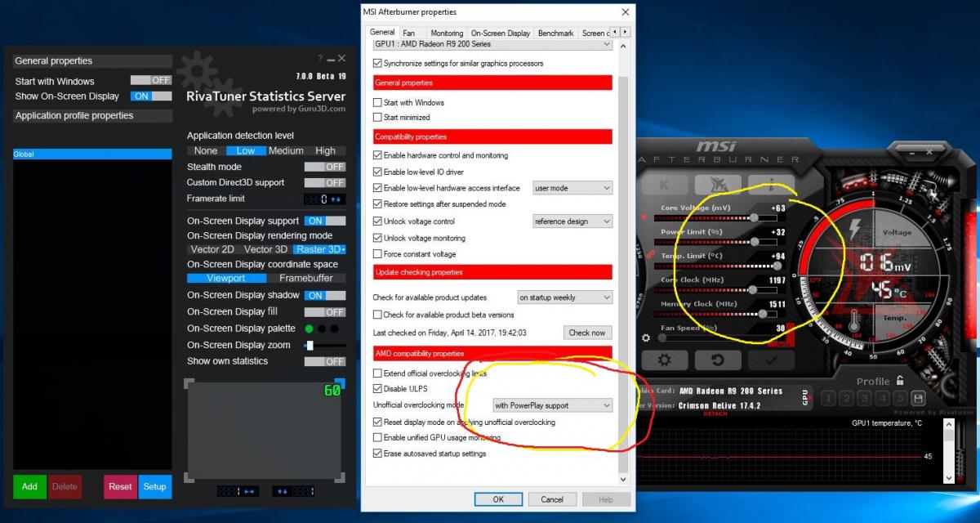Switch to the Monitoring tab
Viewport: 980px width, 523px height.
[447, 33]
